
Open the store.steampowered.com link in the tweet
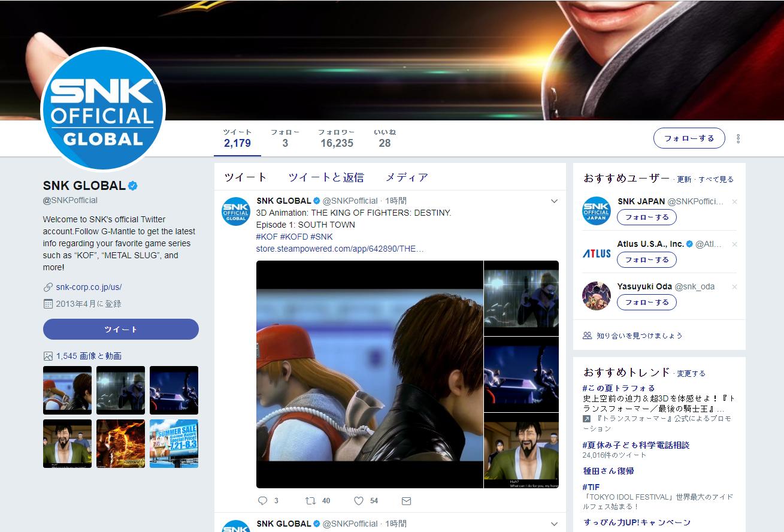(x=340, y=249)
